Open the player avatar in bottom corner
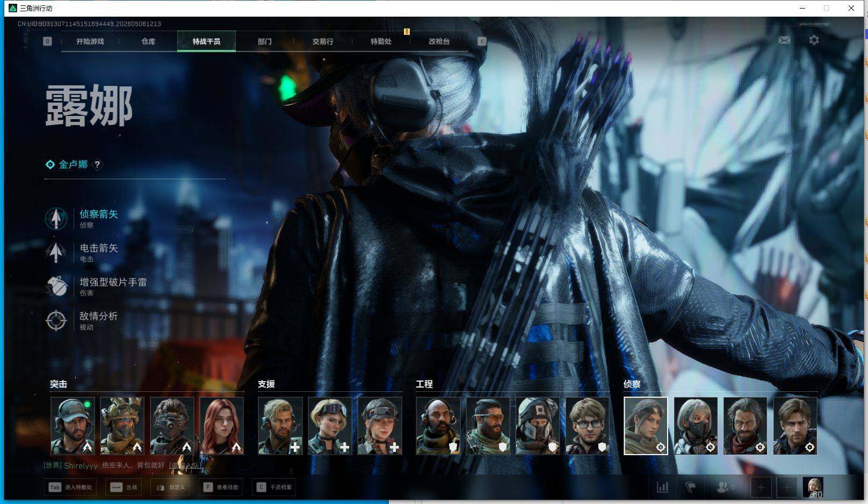 click(813, 487)
